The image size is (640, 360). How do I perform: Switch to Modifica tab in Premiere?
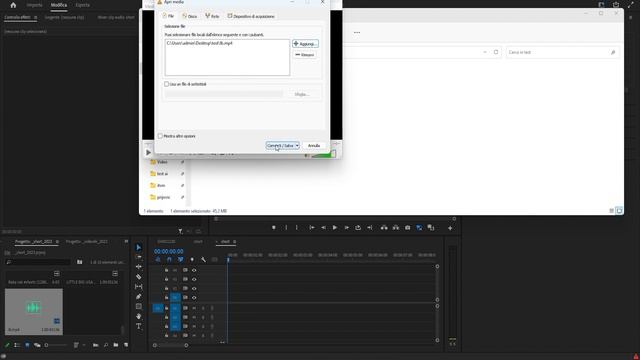[59, 5]
